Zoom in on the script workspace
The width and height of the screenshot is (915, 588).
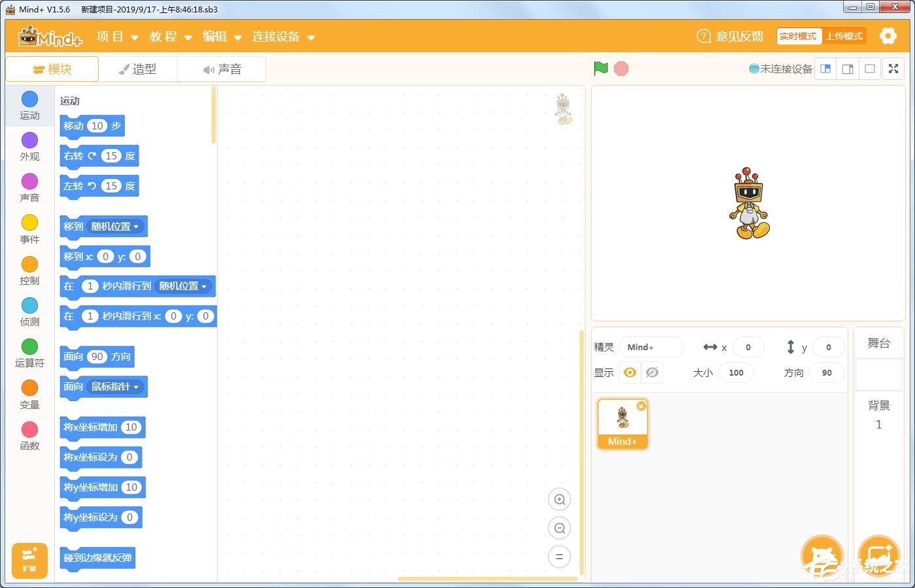point(559,500)
